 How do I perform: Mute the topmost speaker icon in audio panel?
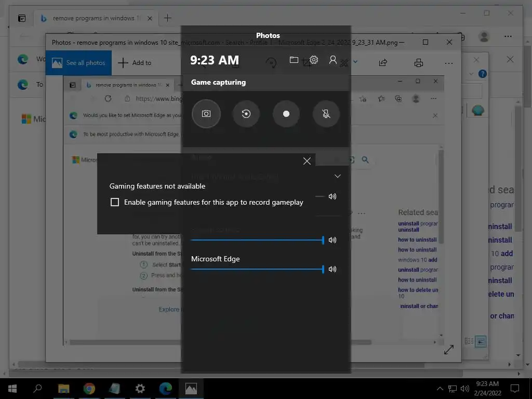click(332, 196)
